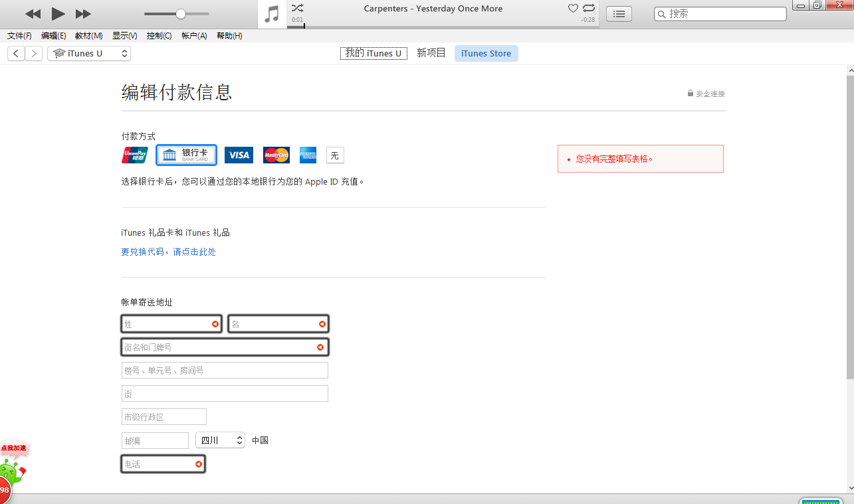Click song progress bar under title
Screen dimensions: 854x504
[x=443, y=27]
